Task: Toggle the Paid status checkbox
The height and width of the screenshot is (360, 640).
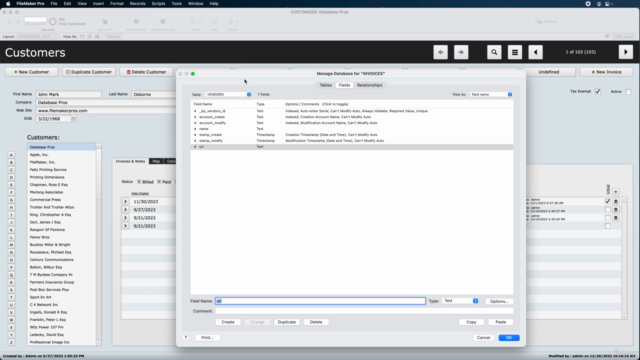Action: [159, 182]
